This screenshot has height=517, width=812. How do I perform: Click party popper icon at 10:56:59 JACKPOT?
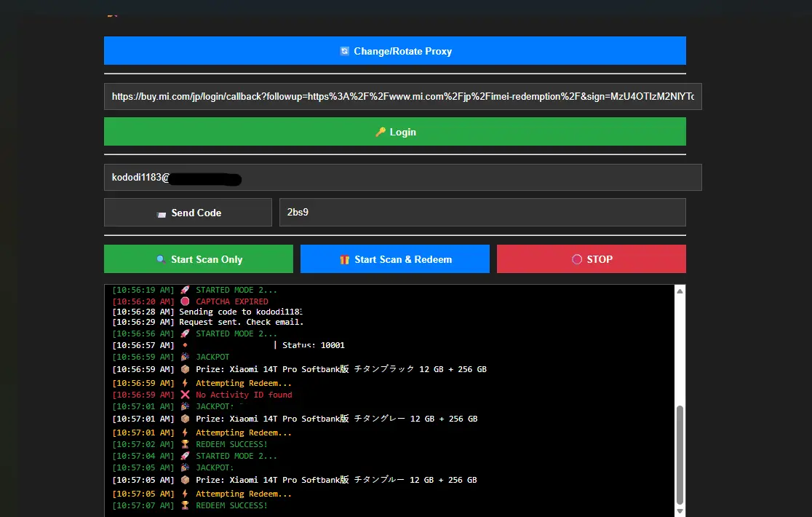(185, 357)
